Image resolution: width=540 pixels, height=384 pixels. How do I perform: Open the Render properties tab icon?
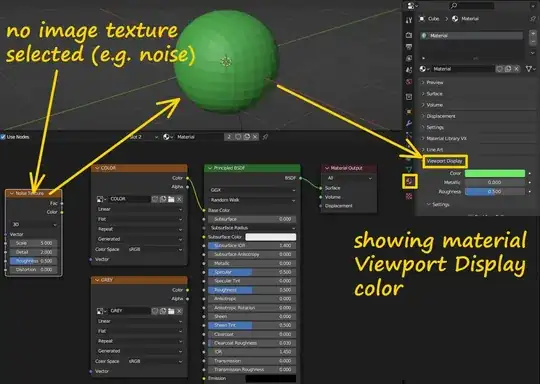pyautogui.click(x=409, y=35)
